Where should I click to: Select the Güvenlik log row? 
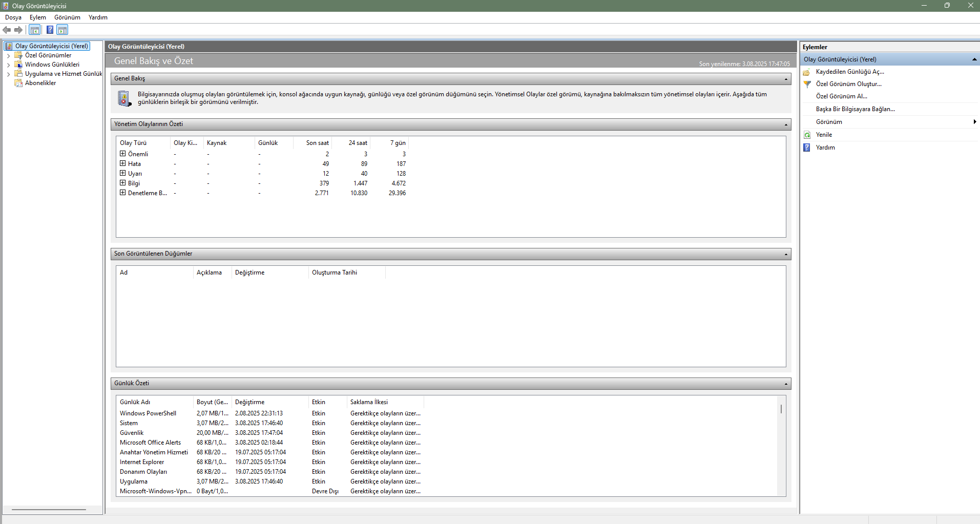click(x=270, y=433)
